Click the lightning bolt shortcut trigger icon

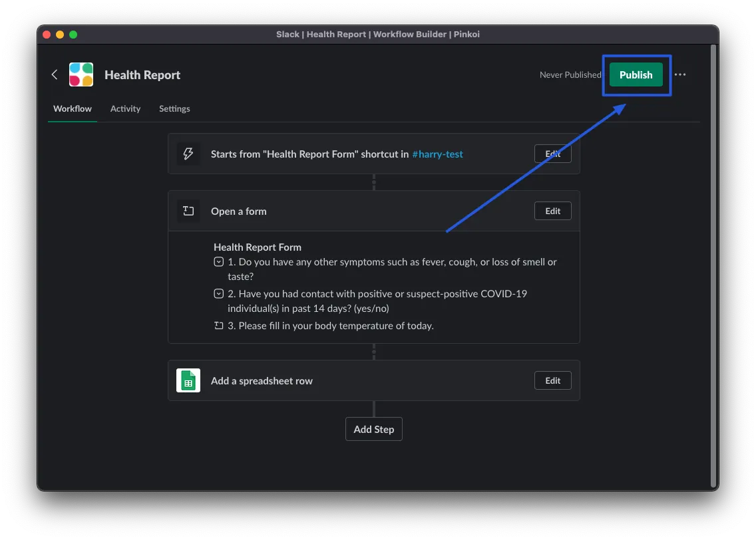click(x=188, y=154)
